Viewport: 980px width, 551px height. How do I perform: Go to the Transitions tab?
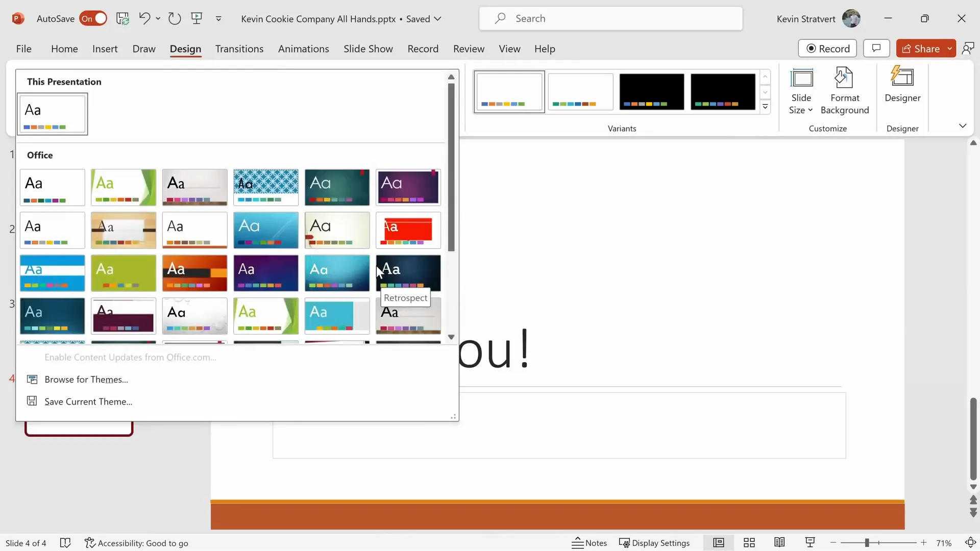click(239, 49)
